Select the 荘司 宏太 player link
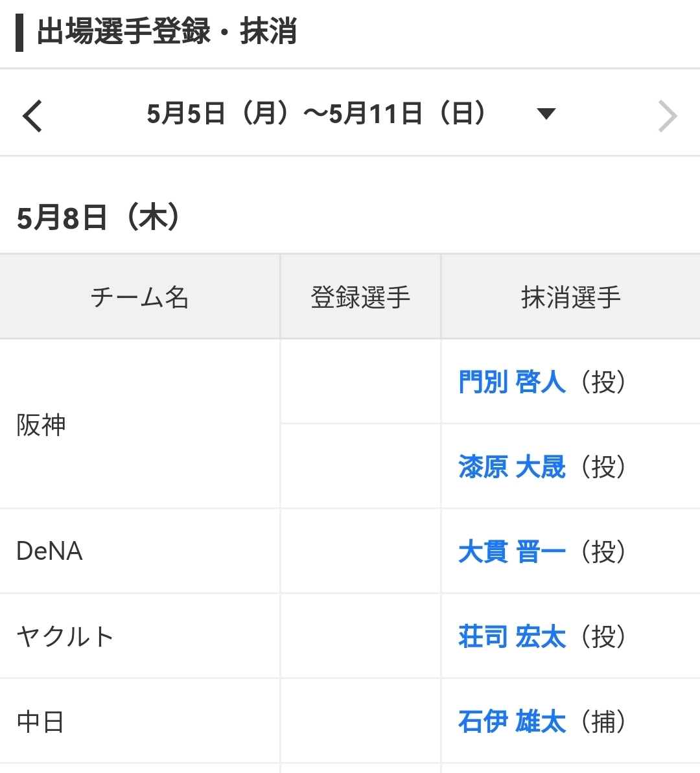Screen dimensions: 700x773 (511, 636)
